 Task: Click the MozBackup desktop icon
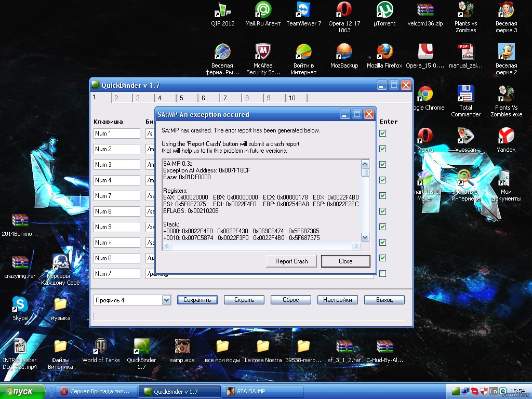coord(344,56)
